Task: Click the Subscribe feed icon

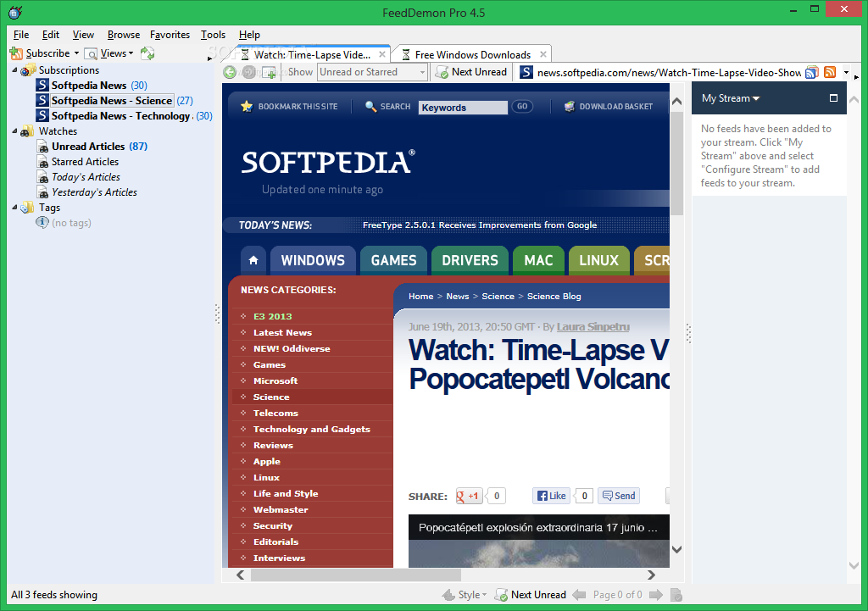Action: coord(16,53)
